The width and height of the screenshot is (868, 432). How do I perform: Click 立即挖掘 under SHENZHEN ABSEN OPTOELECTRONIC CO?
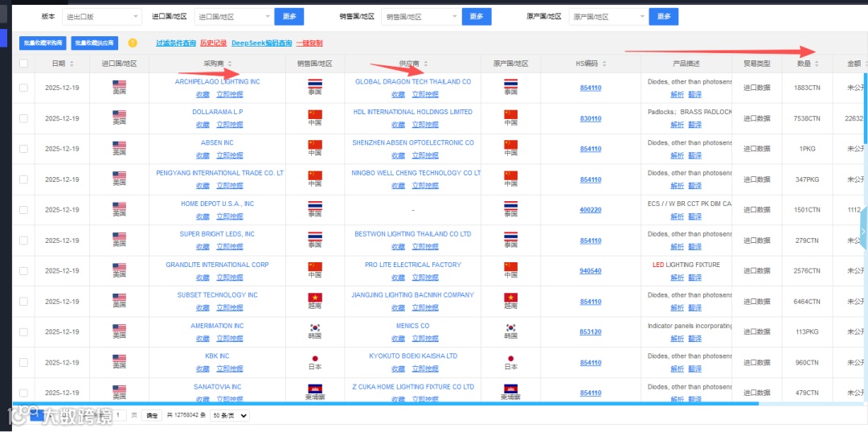(425, 155)
